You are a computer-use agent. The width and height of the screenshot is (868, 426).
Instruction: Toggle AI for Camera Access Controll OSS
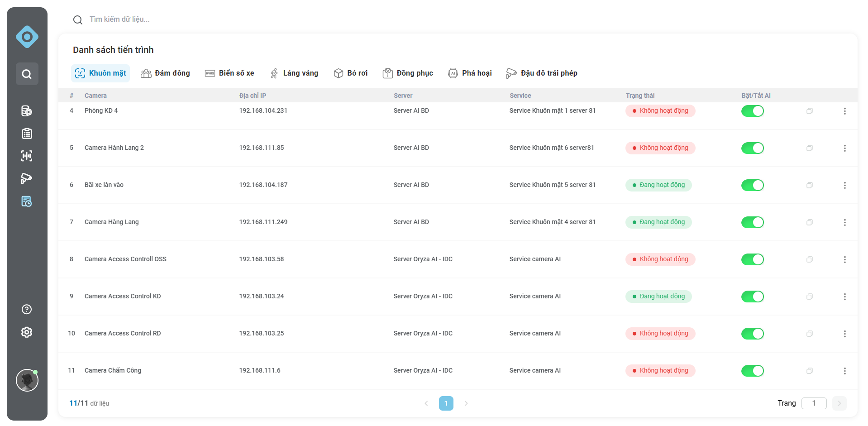pyautogui.click(x=752, y=259)
